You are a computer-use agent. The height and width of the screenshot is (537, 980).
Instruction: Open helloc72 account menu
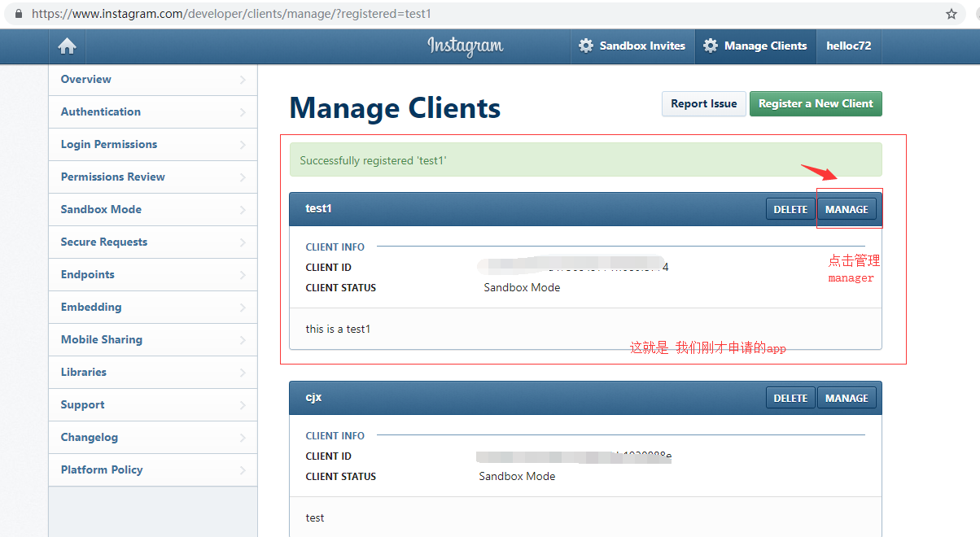click(x=849, y=46)
